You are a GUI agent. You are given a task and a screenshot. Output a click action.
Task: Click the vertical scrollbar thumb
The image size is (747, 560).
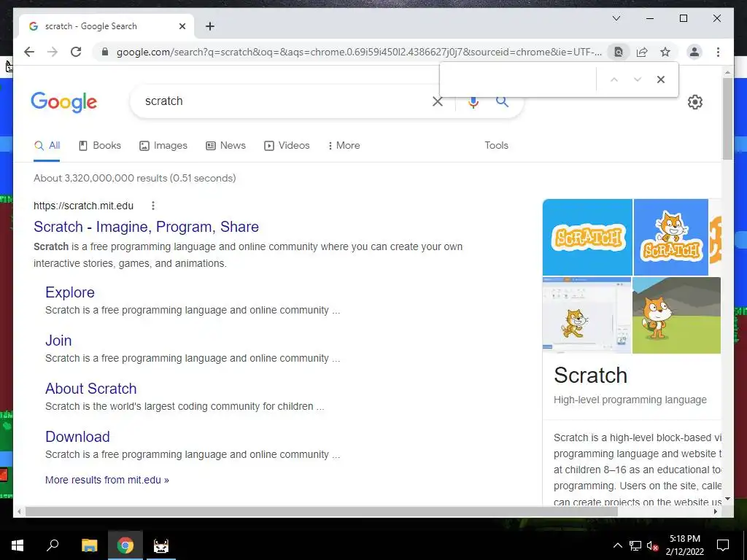pyautogui.click(x=727, y=119)
